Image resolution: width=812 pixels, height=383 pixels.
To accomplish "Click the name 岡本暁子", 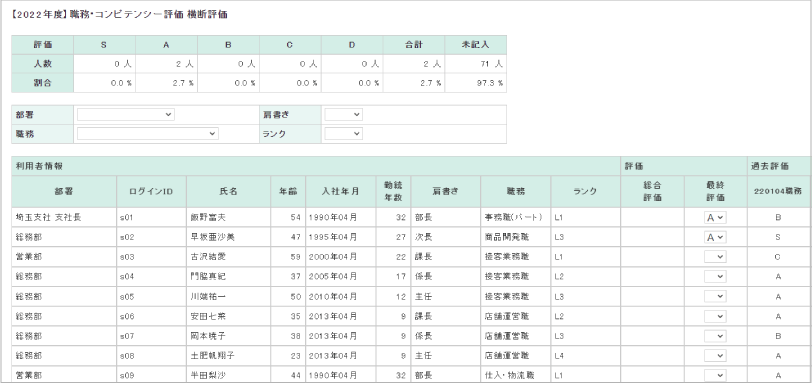I will coord(208,336).
